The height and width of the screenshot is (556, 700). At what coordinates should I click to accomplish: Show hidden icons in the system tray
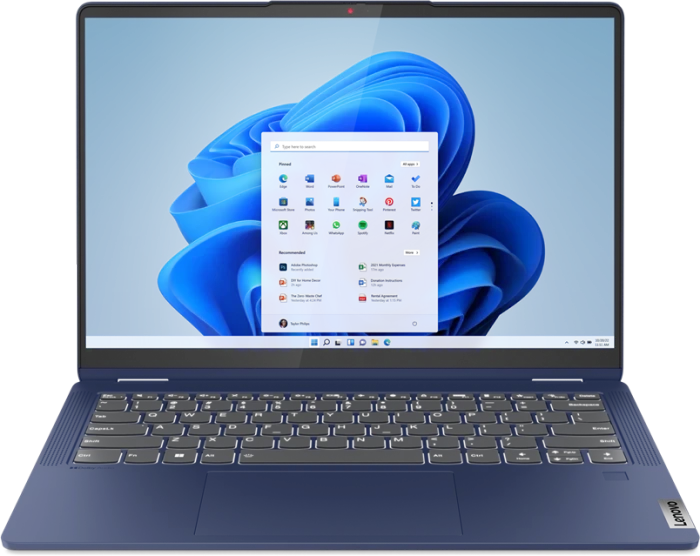[x=567, y=343]
